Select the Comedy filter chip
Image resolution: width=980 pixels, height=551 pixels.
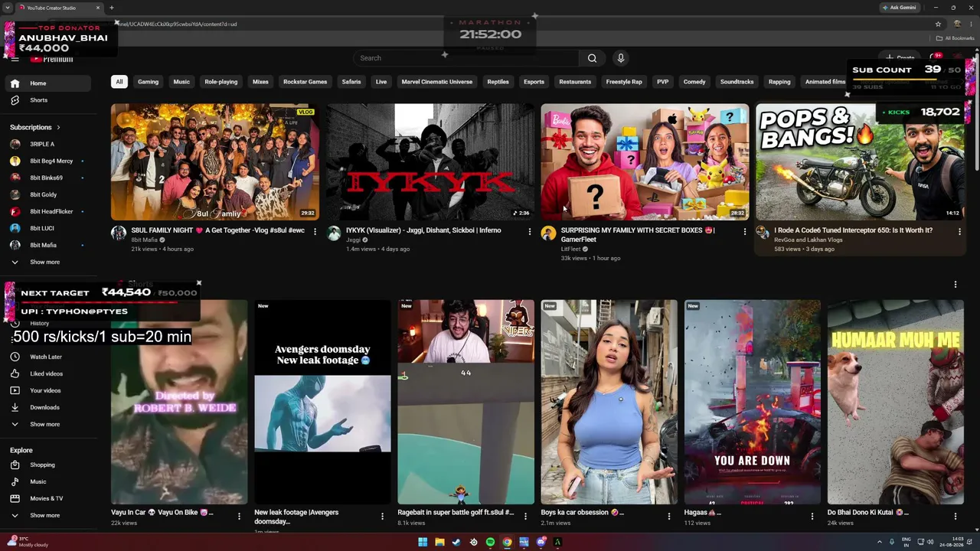694,82
